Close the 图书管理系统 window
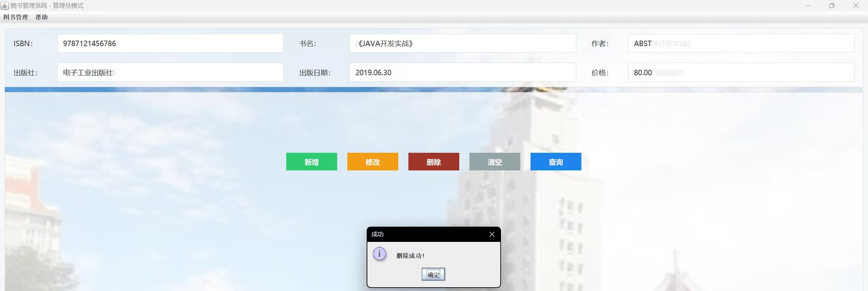The width and height of the screenshot is (868, 291). (x=856, y=6)
